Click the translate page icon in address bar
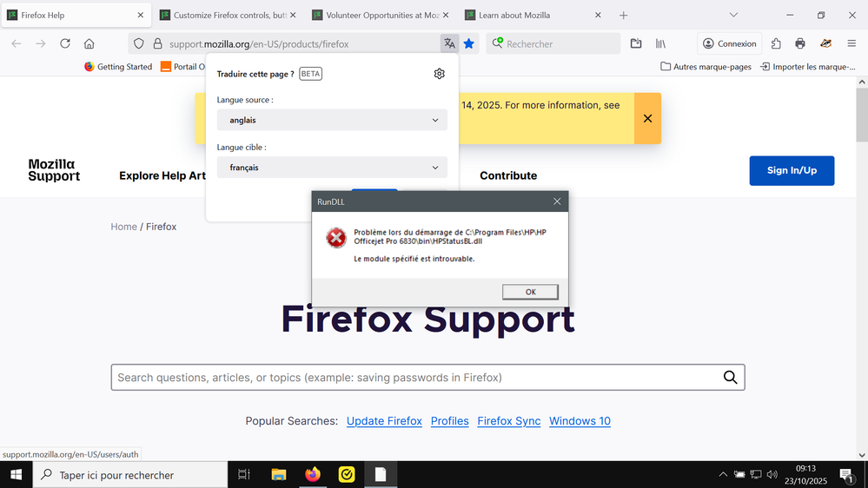This screenshot has width=868, height=488. [449, 43]
